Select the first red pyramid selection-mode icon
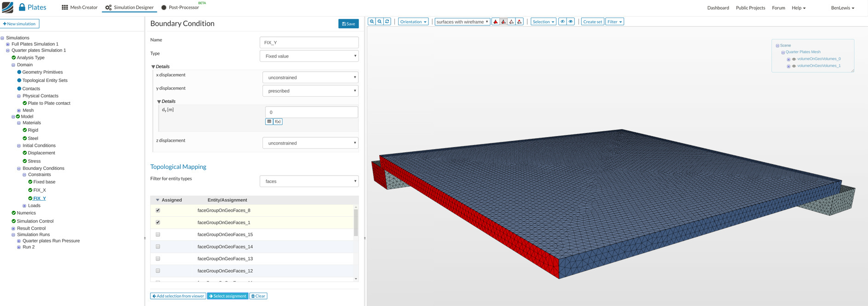Screen dimensions: 868x306 click(496, 22)
